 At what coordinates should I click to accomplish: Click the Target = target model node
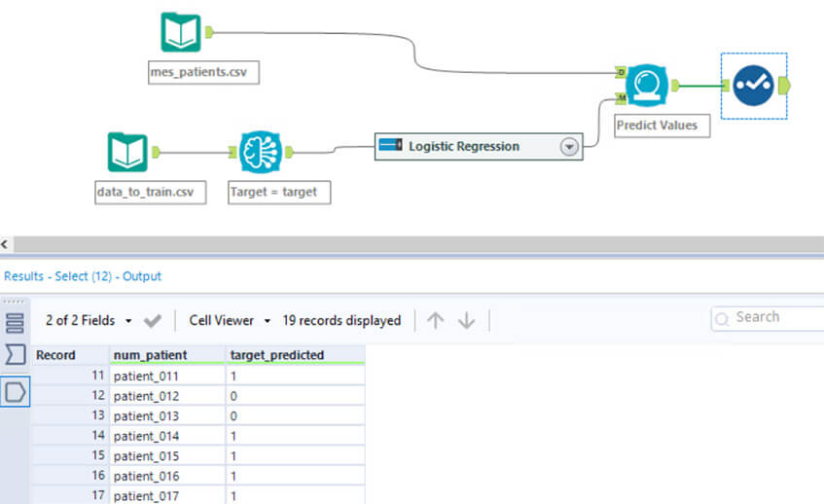tap(260, 152)
